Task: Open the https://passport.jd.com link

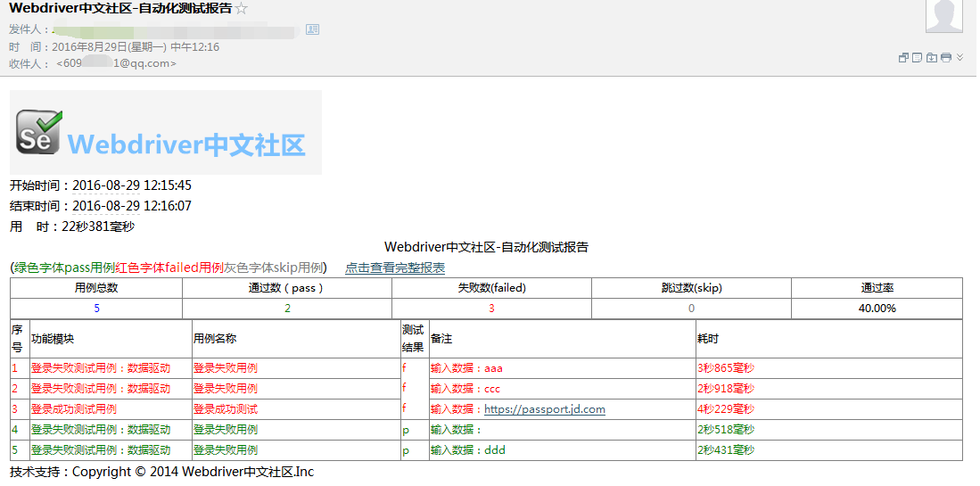Action: pos(545,409)
